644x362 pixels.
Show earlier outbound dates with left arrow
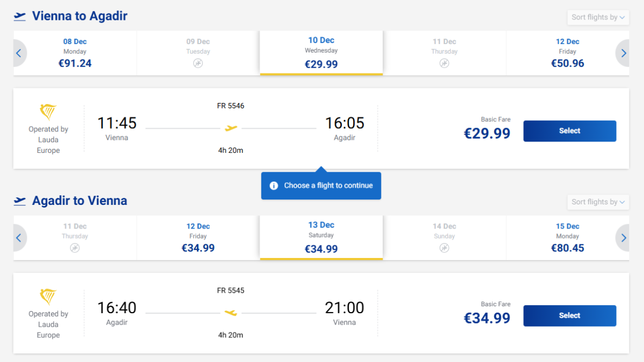click(x=19, y=53)
